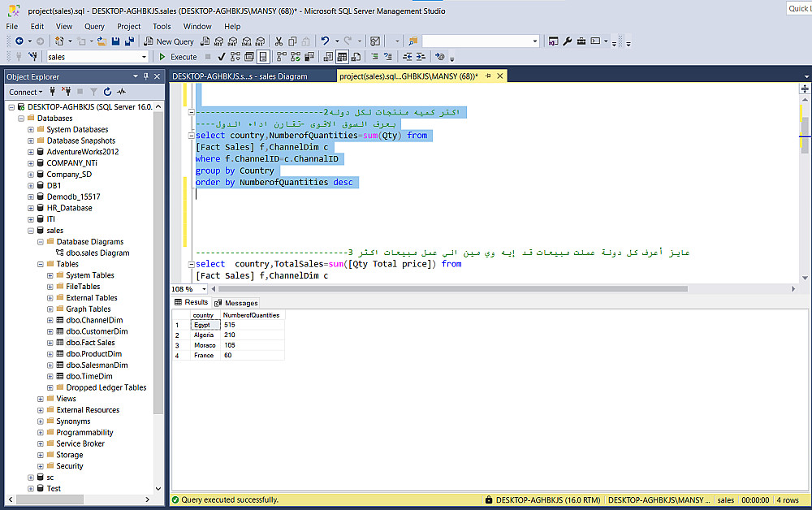Refresh the Object Explorer tree

[107, 92]
